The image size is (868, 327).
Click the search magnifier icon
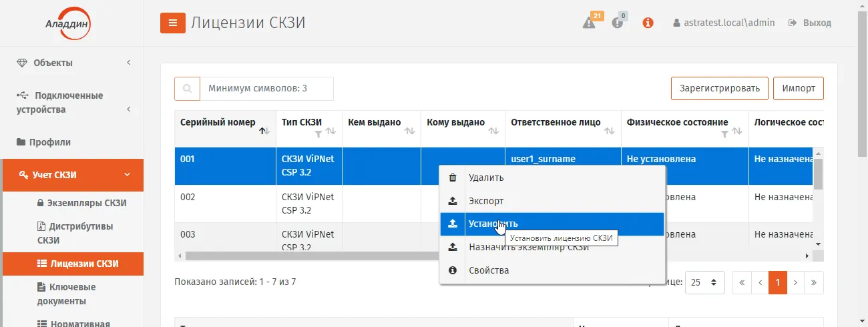(188, 88)
